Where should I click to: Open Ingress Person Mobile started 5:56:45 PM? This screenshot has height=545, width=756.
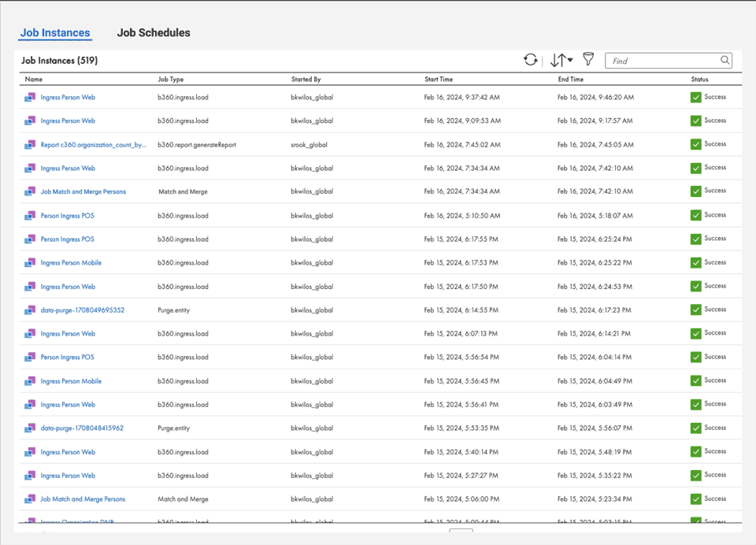71,381
